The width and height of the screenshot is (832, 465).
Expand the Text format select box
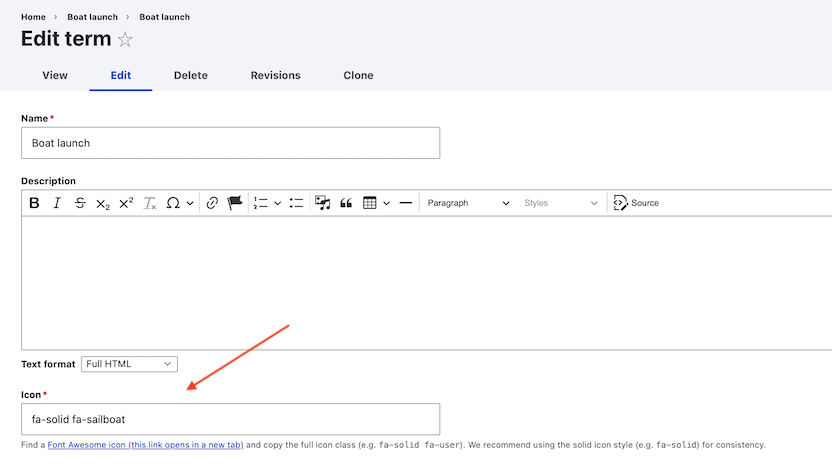point(129,364)
